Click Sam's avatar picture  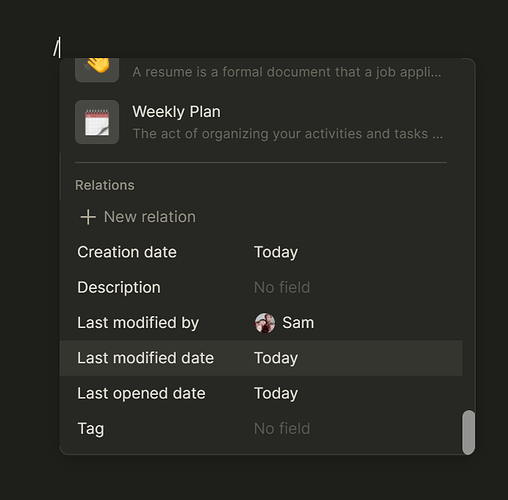tap(265, 323)
